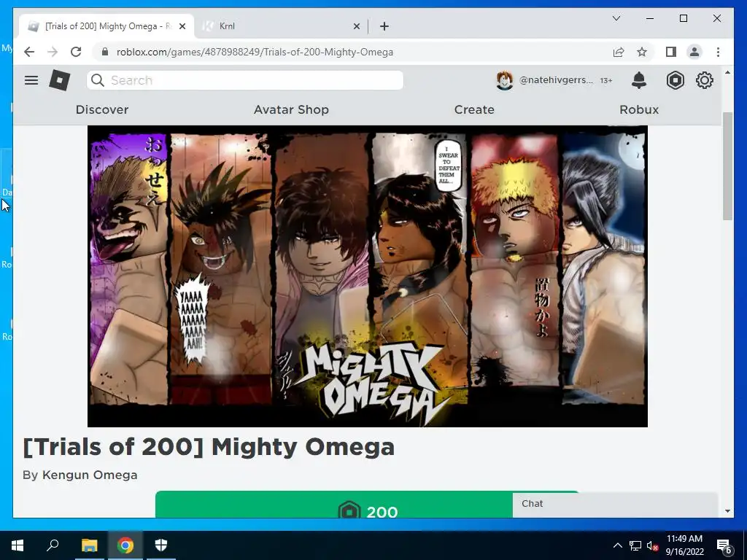747x560 pixels.
Task: Click the @natehivgerrs username link
Action: click(556, 80)
